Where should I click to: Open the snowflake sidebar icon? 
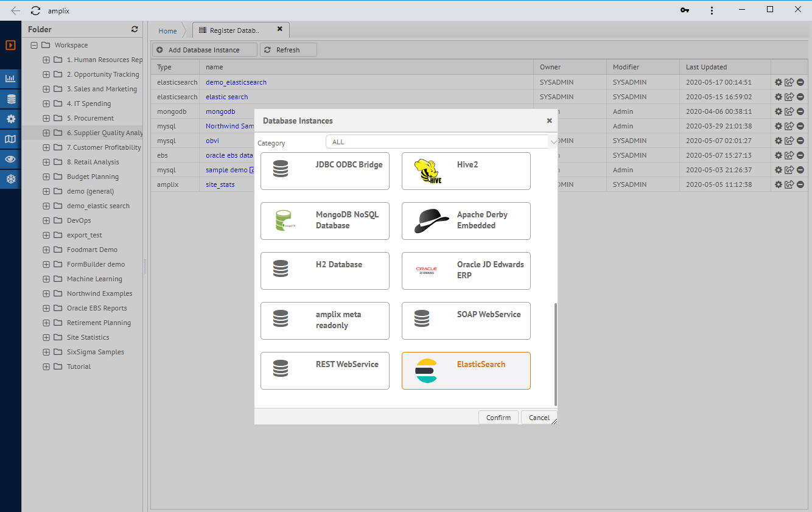(x=10, y=179)
